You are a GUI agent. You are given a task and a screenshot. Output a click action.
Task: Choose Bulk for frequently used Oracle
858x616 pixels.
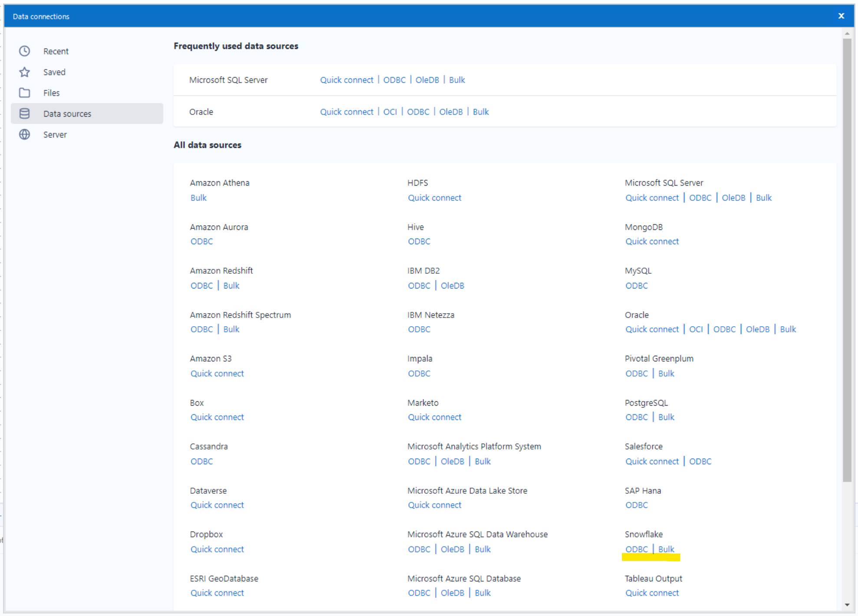pyautogui.click(x=480, y=112)
